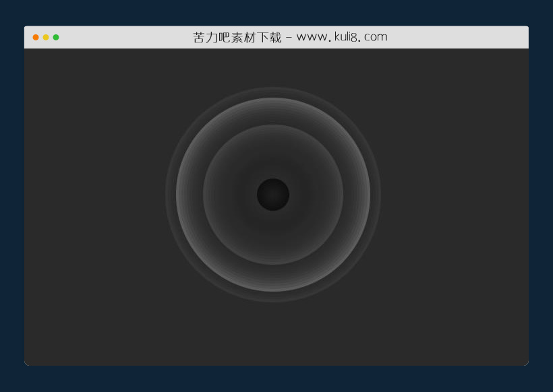This screenshot has width=553, height=392.
Task: Toggle the green traffic-light dot
Action: [x=56, y=37]
